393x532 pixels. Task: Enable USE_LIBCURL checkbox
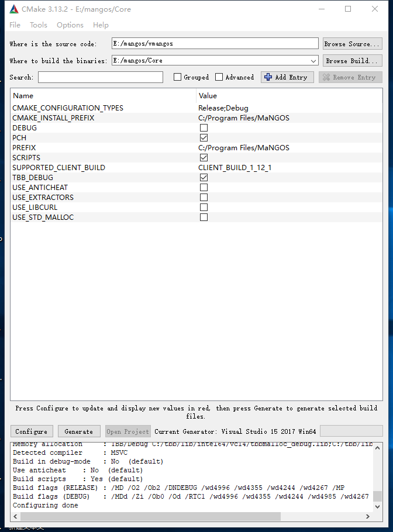click(x=204, y=208)
